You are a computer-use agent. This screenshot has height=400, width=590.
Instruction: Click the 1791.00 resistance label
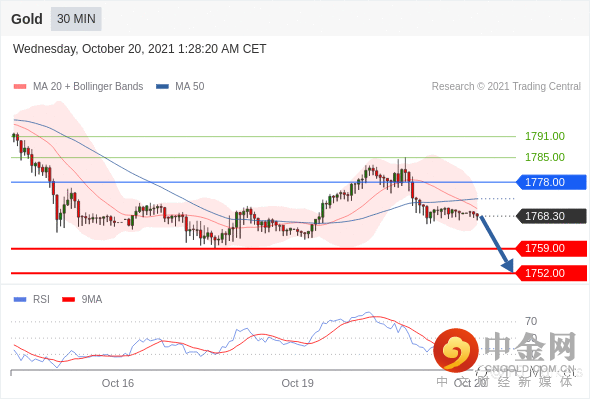pyautogui.click(x=545, y=136)
